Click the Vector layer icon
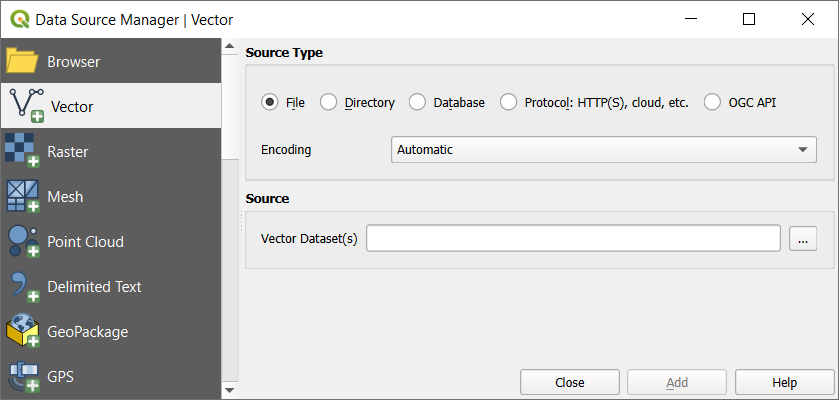Image resolution: width=839 pixels, height=400 pixels. [x=25, y=105]
